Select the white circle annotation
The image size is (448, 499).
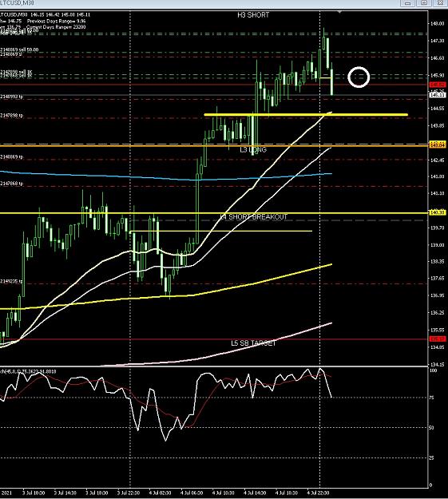pos(359,77)
